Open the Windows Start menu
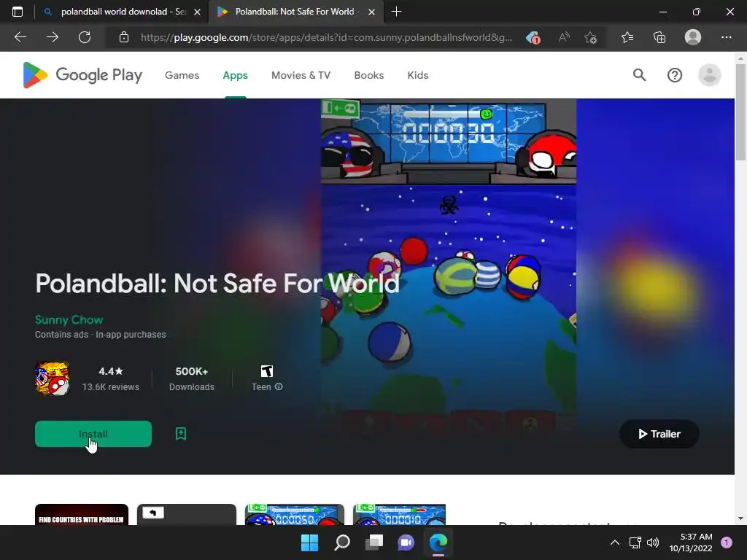 pos(309,542)
